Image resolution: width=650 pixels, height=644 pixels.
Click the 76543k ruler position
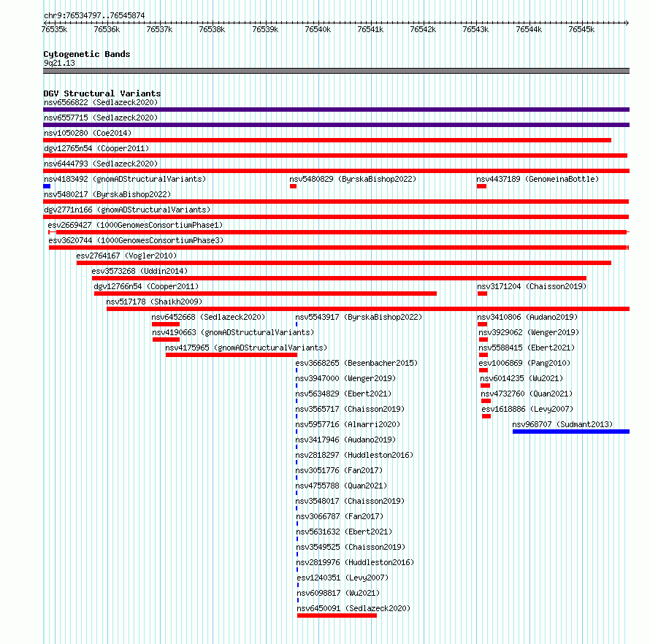coord(476,29)
